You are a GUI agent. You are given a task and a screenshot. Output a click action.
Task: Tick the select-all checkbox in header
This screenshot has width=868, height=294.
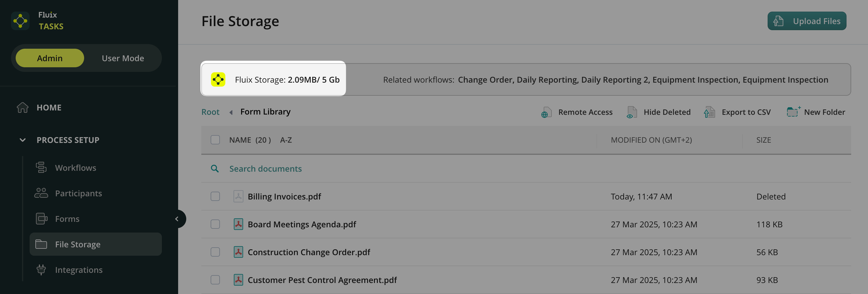215,140
